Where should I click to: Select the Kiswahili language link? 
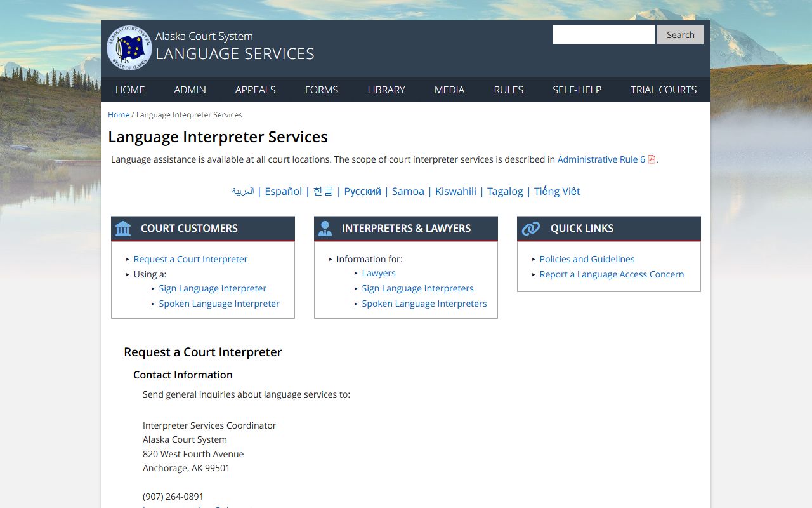coord(455,191)
